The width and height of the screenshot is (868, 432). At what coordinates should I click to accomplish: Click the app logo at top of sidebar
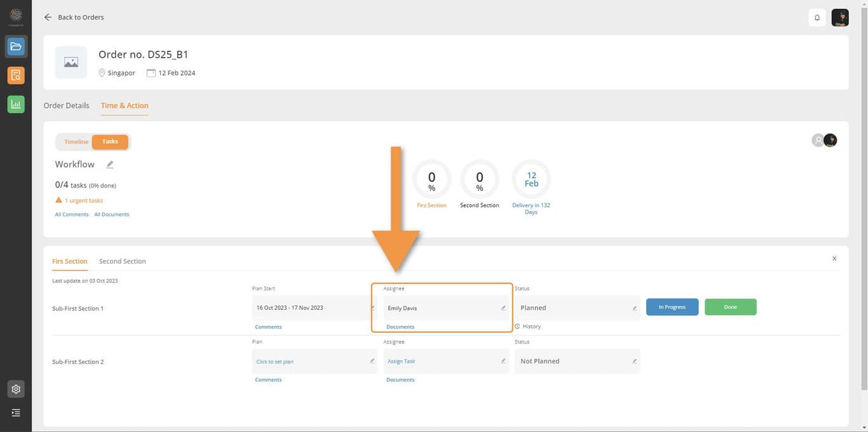(16, 15)
